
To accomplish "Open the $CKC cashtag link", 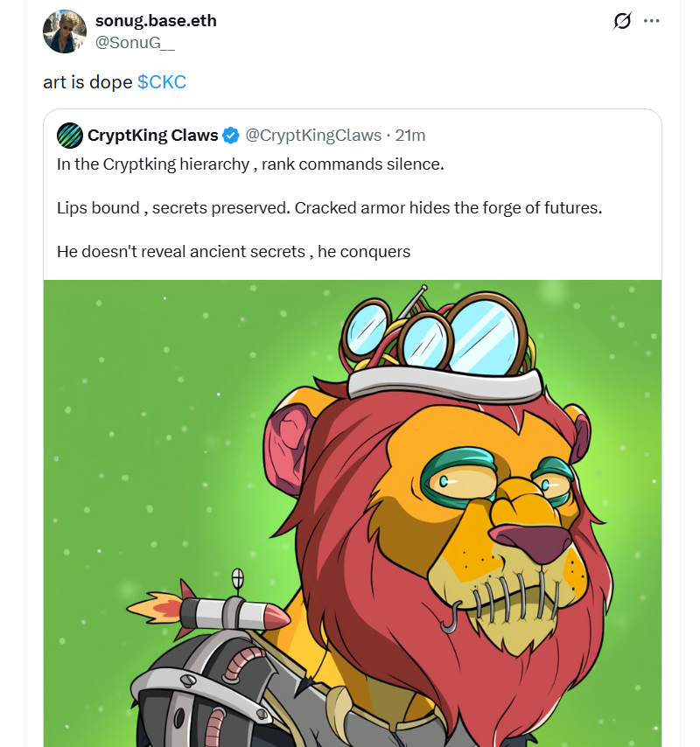I will 162,81.
